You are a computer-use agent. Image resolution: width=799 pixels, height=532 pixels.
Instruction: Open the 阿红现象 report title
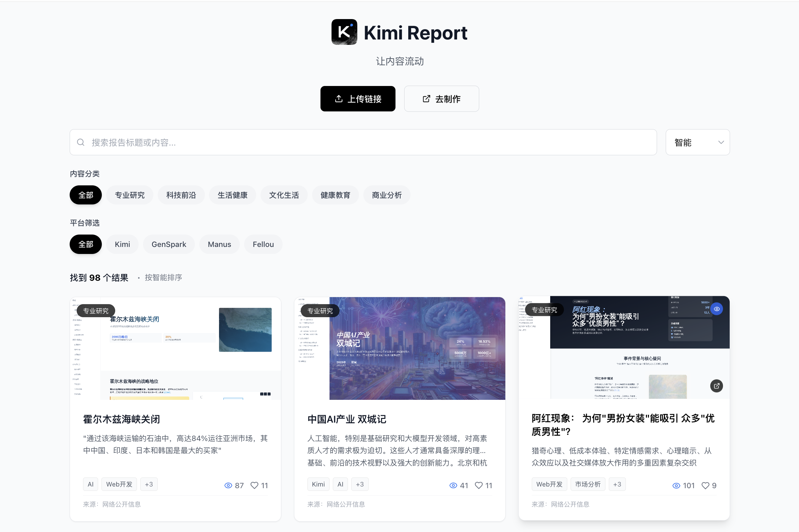(623, 425)
